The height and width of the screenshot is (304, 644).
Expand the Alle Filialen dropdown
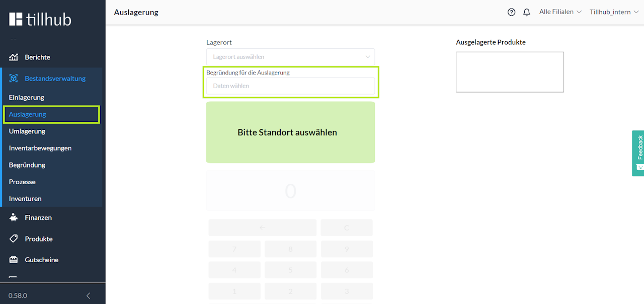(560, 12)
